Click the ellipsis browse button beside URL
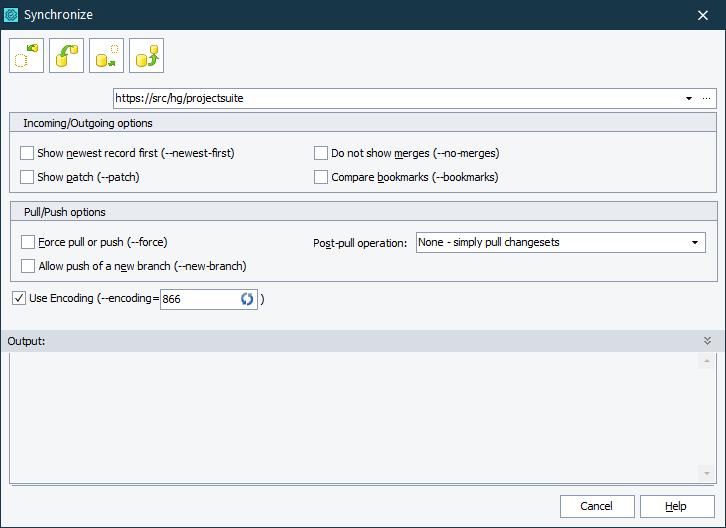Image resolution: width=726 pixels, height=528 pixels. click(x=706, y=99)
